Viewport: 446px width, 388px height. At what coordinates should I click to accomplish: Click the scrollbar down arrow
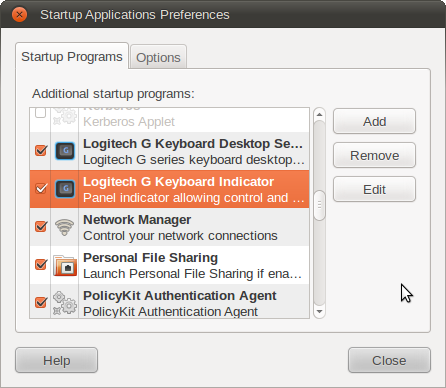319,312
